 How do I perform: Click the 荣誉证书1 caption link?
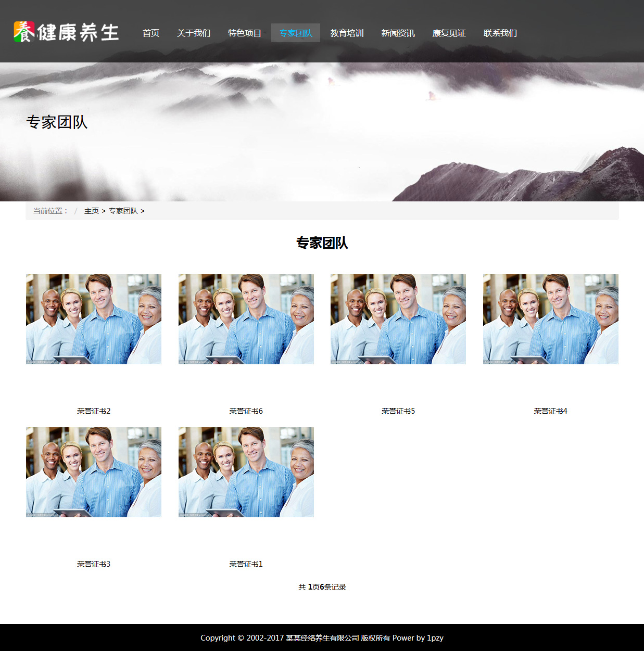(x=246, y=564)
